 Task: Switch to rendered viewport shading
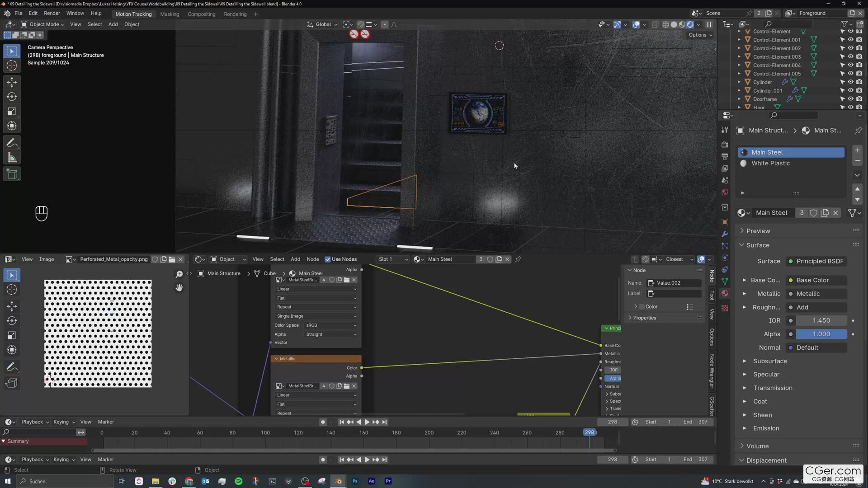point(690,24)
